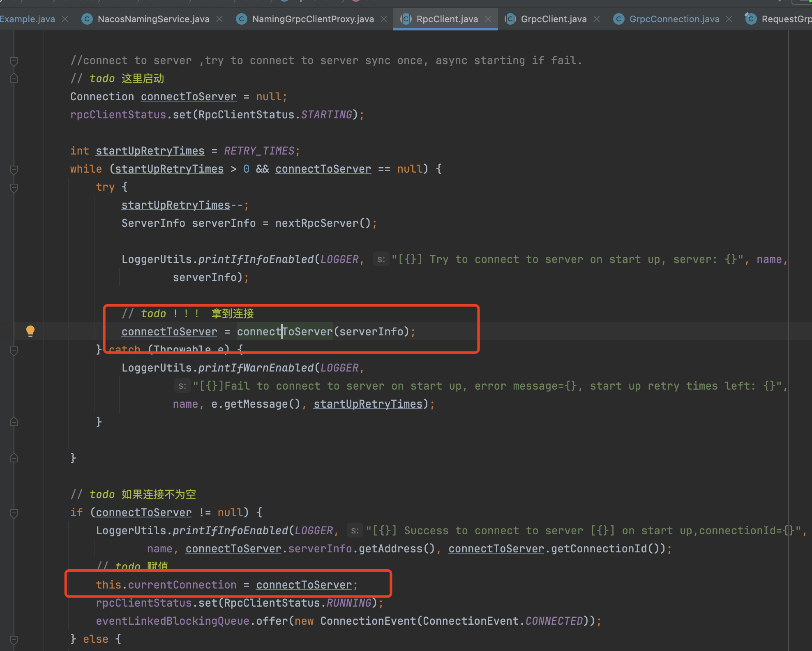Close the GrpcClient.java tab

pos(597,19)
